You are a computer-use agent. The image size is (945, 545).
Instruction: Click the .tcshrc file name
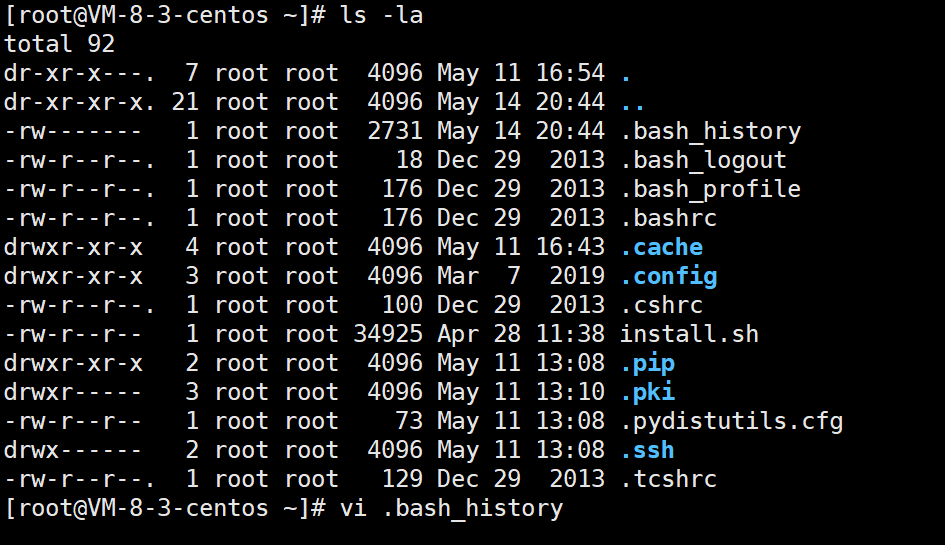pos(668,479)
